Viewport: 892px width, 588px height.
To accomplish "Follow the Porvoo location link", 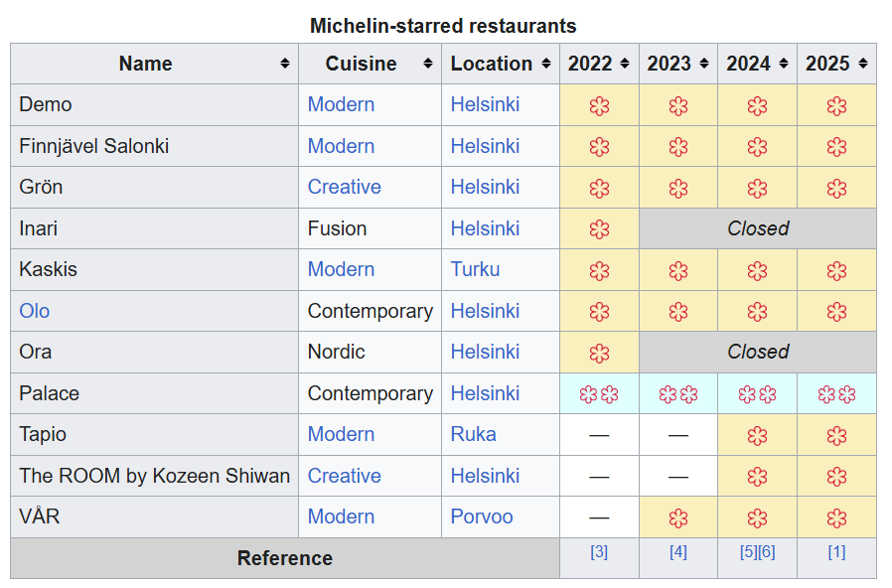I will (482, 516).
